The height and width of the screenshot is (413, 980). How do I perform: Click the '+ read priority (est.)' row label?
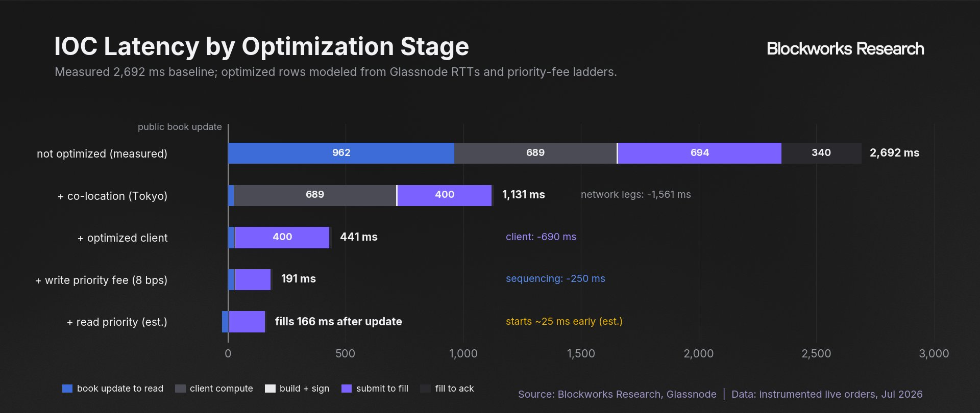pos(117,322)
